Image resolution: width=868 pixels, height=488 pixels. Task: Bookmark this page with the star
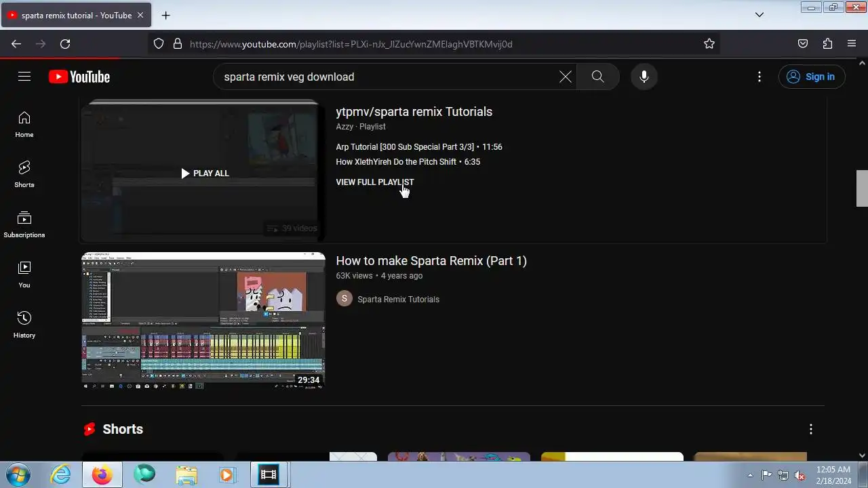(x=709, y=44)
